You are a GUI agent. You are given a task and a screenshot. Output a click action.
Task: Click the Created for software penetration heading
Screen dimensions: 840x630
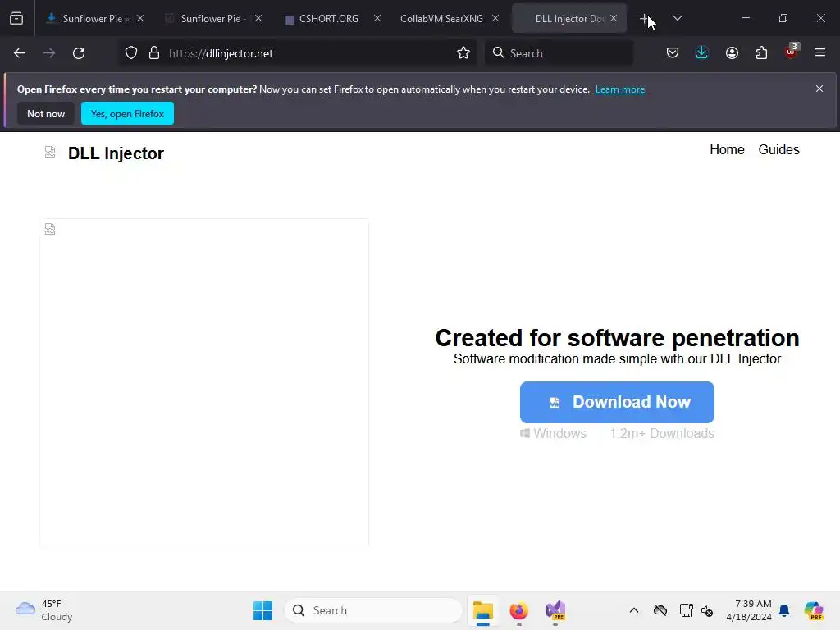click(x=617, y=338)
